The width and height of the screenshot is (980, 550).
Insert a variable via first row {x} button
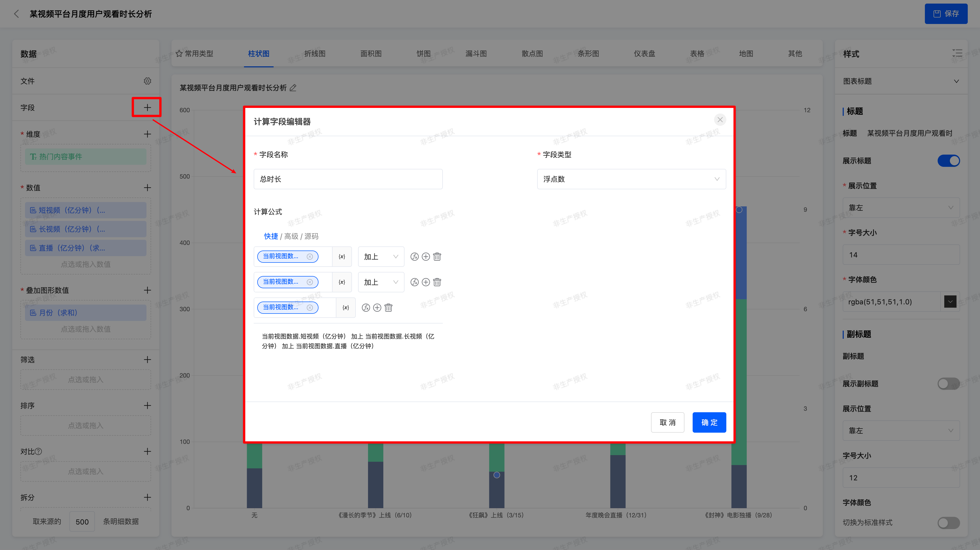[x=342, y=257]
